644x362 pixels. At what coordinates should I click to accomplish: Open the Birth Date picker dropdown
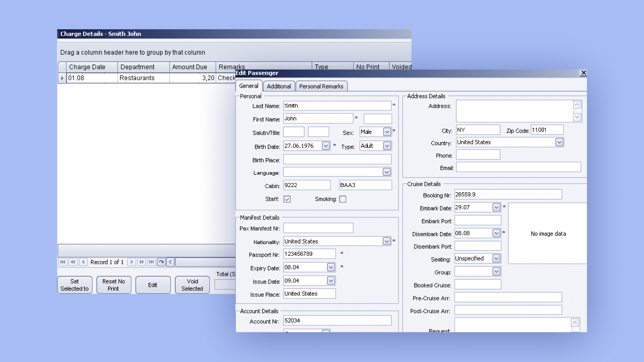coord(325,146)
